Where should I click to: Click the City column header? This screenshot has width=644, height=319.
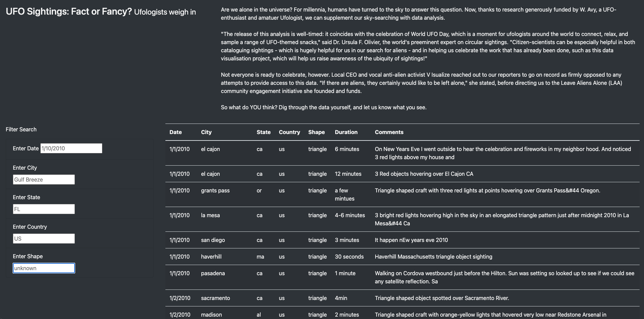(x=206, y=132)
